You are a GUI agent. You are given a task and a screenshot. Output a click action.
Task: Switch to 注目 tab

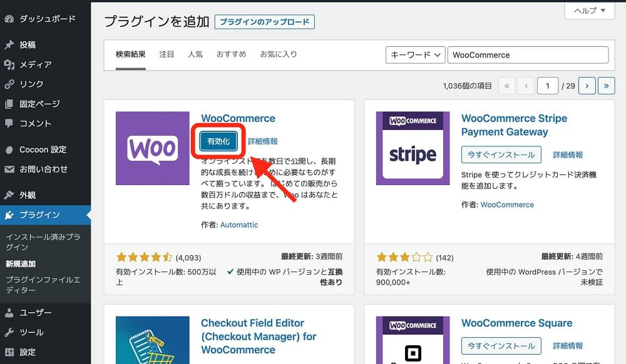[167, 54]
